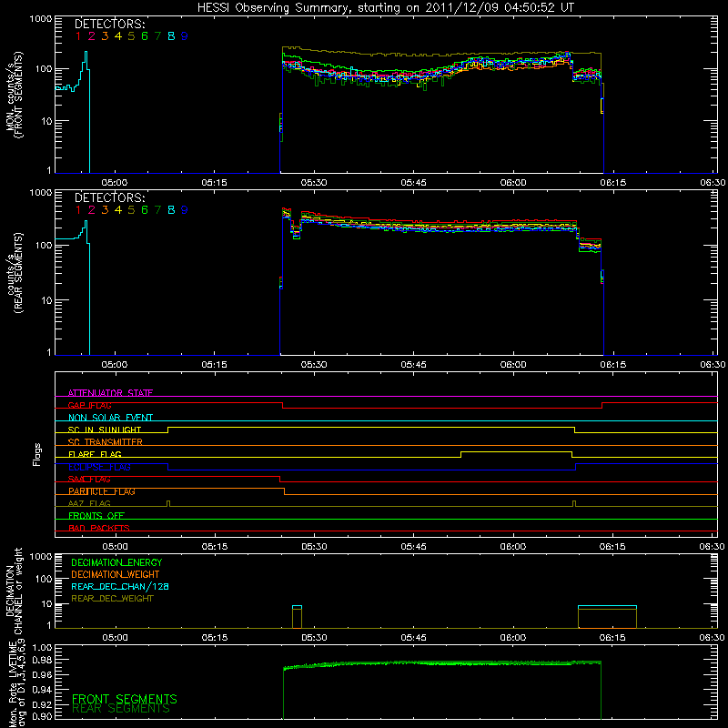This screenshot has height=728, width=728.
Task: Pick detector 2 in the rear segments legend
Action: [x=92, y=210]
